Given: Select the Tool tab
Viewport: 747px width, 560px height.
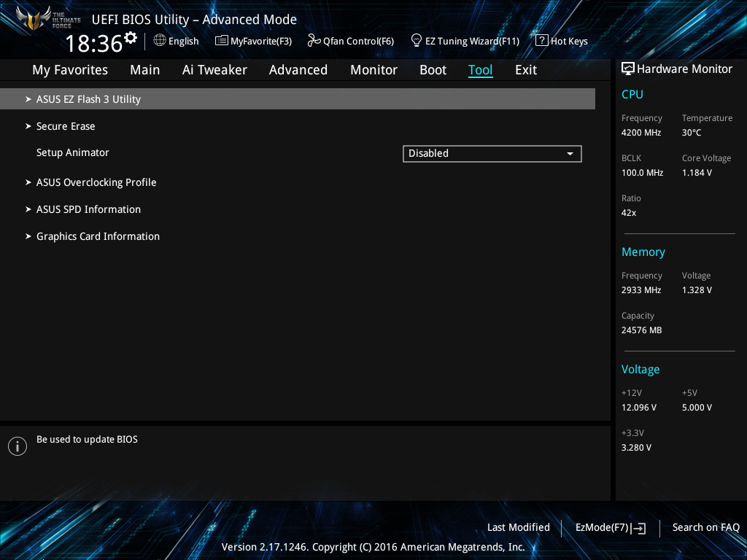Looking at the screenshot, I should click(480, 70).
